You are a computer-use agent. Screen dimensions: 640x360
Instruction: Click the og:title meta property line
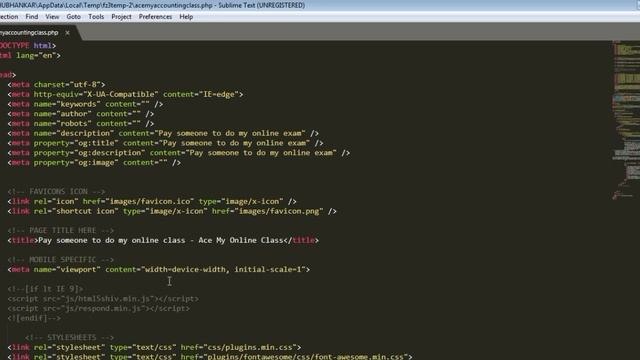165,143
